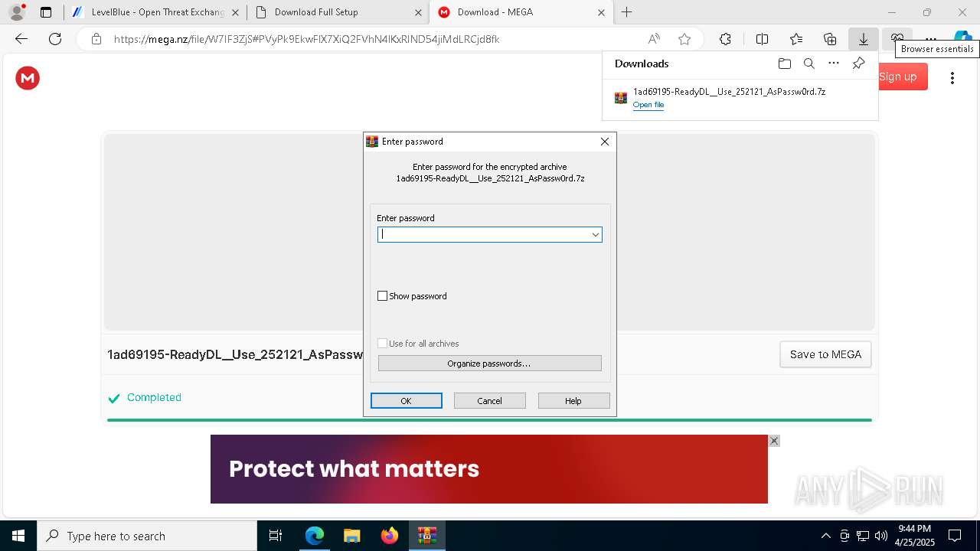
Task: Refresh the MEGA page
Action: point(55,39)
